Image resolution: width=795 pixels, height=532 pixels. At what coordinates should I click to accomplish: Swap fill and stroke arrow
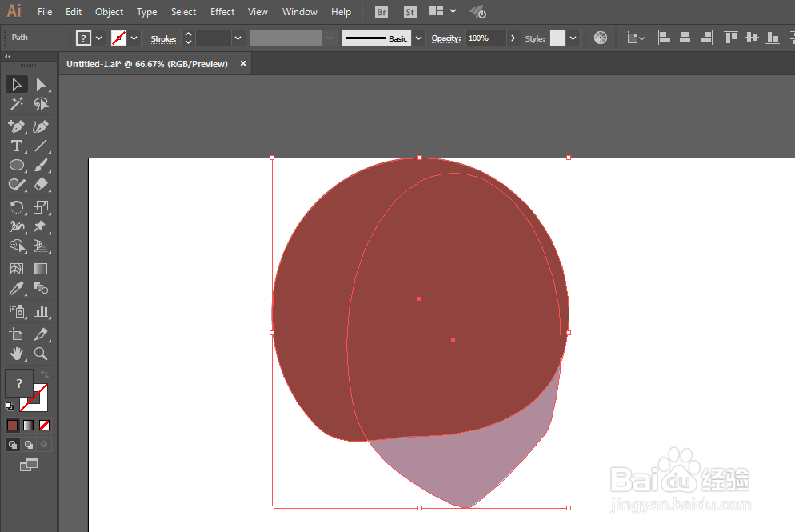45,374
